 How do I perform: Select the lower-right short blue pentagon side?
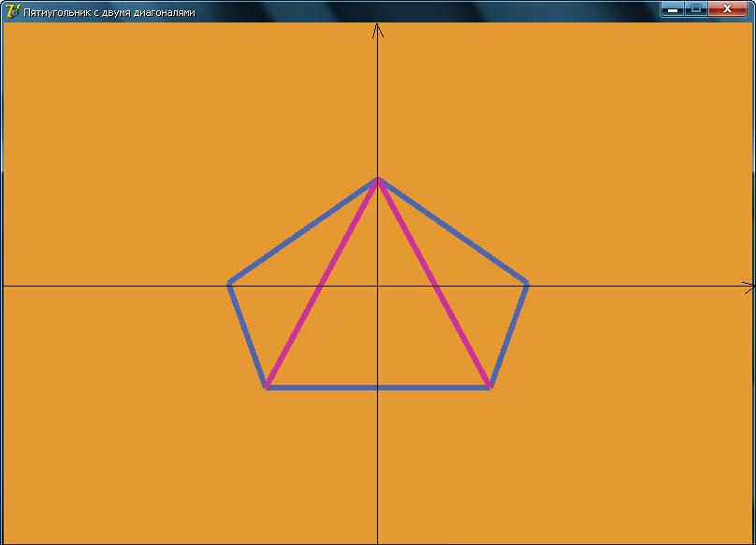[x=509, y=334]
